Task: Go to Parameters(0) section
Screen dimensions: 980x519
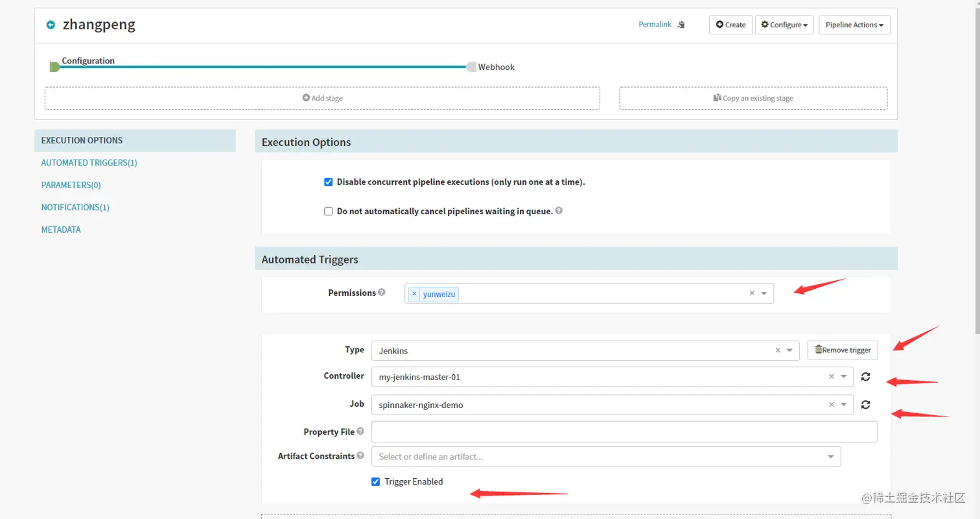Action: [x=71, y=185]
